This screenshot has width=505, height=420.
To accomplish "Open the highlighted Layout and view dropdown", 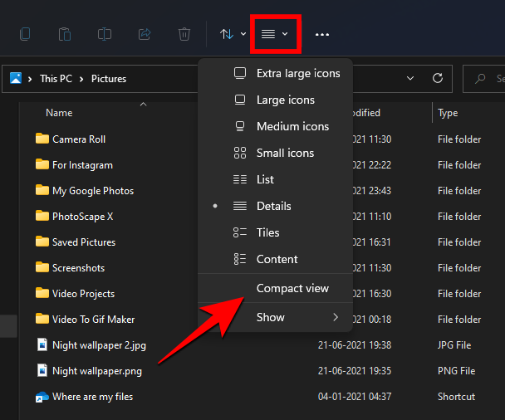I will point(275,34).
